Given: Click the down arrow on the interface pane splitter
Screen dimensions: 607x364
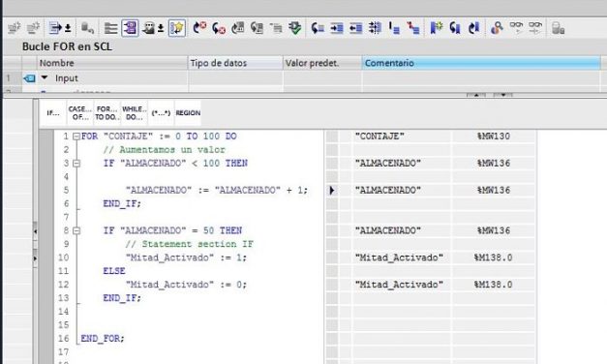Looking at the screenshot, I should (x=502, y=95).
